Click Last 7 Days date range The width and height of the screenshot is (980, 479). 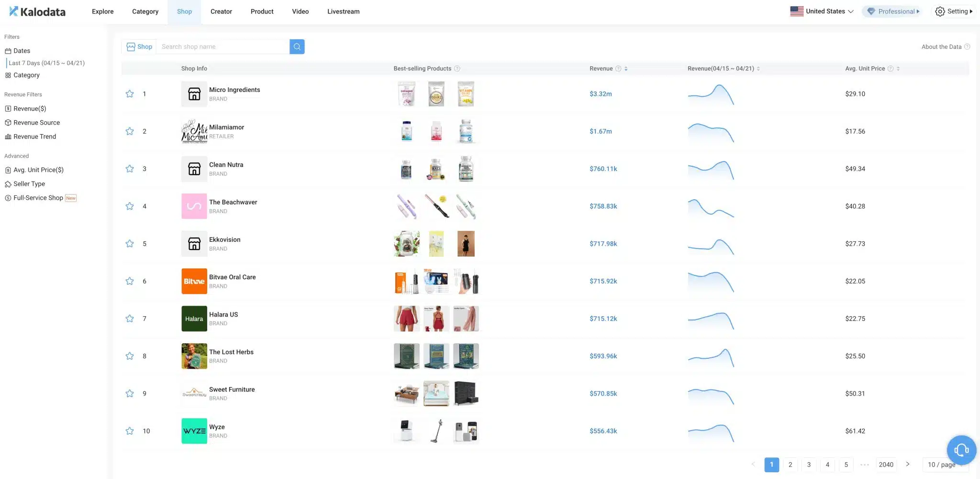click(46, 63)
